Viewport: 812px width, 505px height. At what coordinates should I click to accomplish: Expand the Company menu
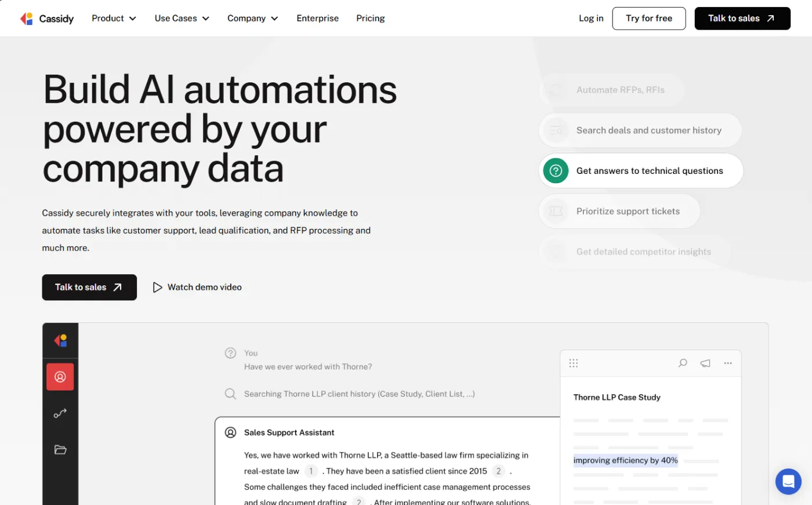(x=252, y=18)
